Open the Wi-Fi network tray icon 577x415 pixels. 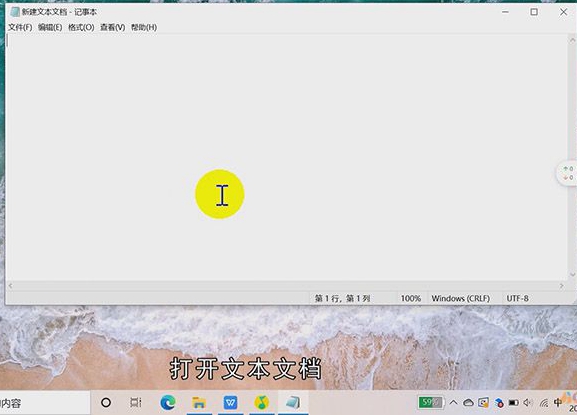point(544,403)
